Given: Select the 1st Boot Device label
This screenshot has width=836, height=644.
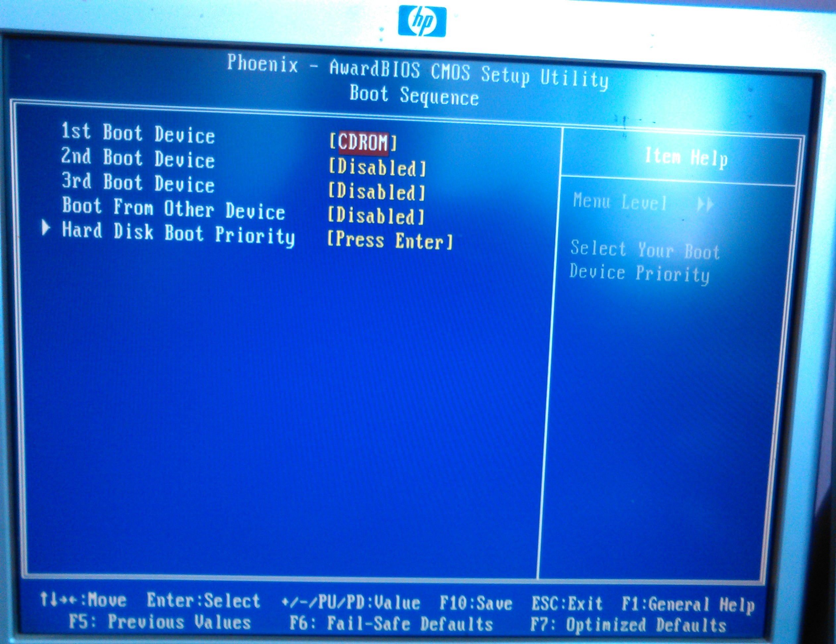Looking at the screenshot, I should (x=138, y=133).
